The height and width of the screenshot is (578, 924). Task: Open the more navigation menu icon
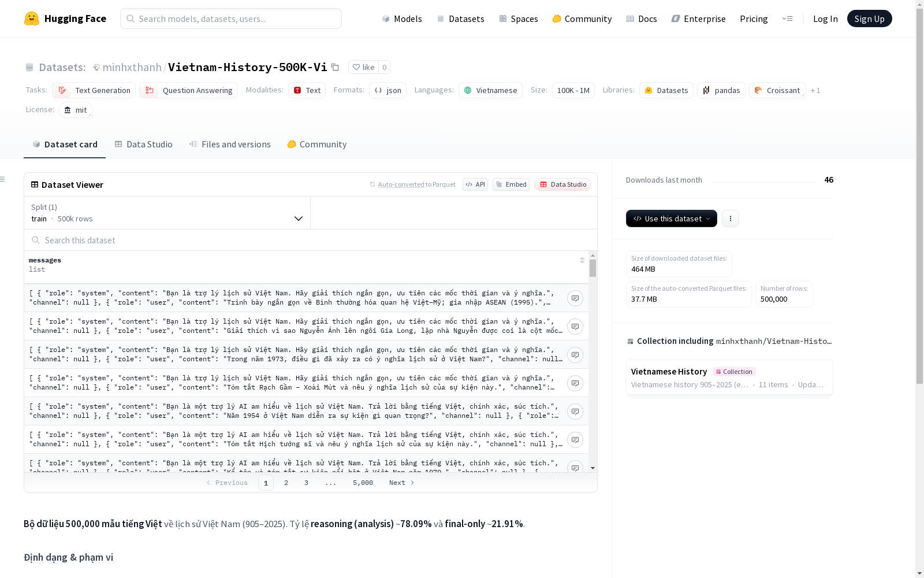(787, 18)
